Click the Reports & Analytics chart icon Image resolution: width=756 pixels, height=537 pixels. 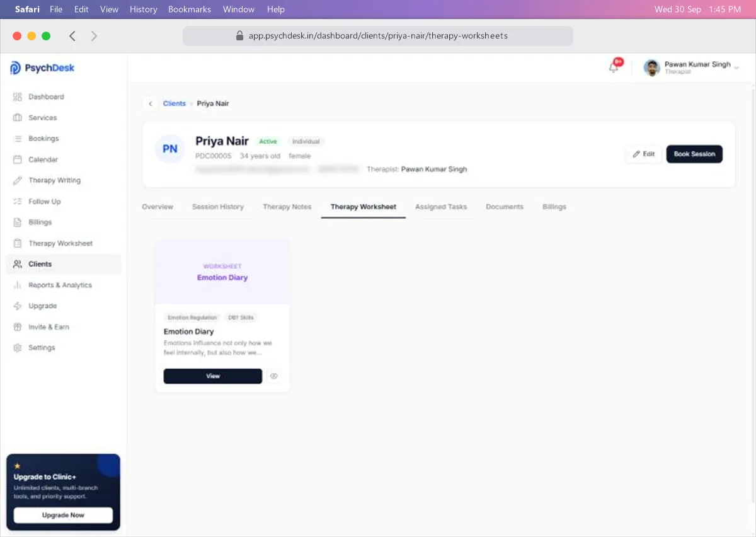tap(18, 285)
